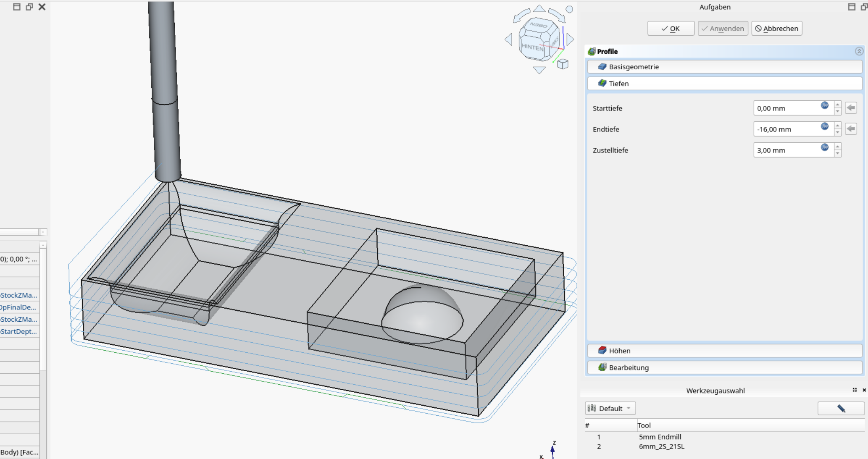Click the arrow button beside Starttiefe
868x459 pixels.
851,108
